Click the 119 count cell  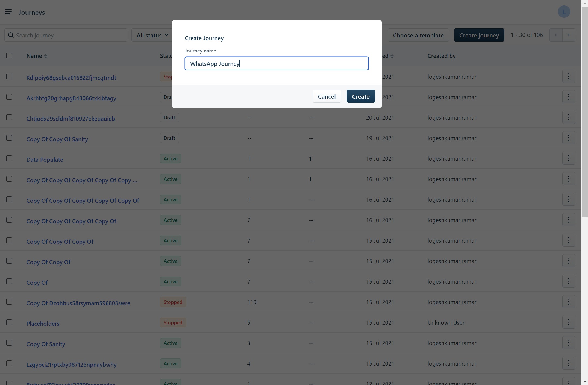pyautogui.click(x=252, y=302)
